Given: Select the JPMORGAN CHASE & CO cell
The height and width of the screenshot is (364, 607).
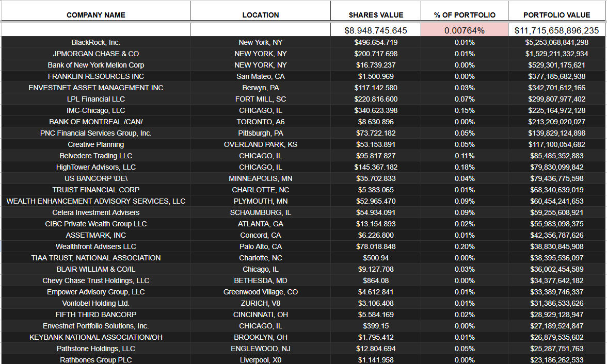Looking at the screenshot, I should tap(95, 54).
